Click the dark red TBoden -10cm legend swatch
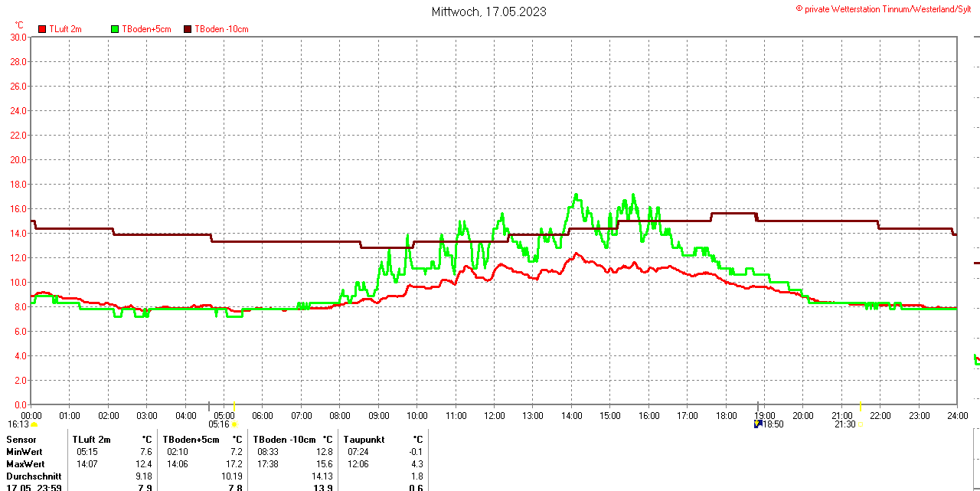 (188, 29)
